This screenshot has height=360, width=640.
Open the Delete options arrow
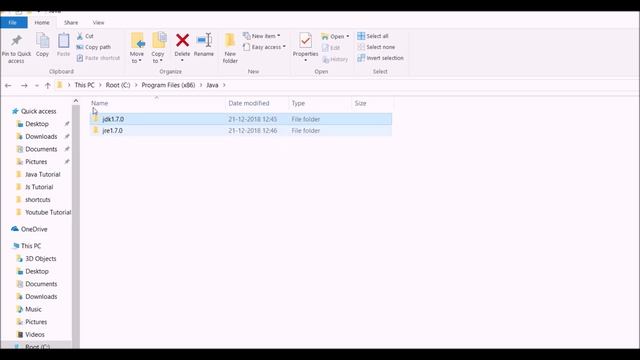(x=182, y=60)
